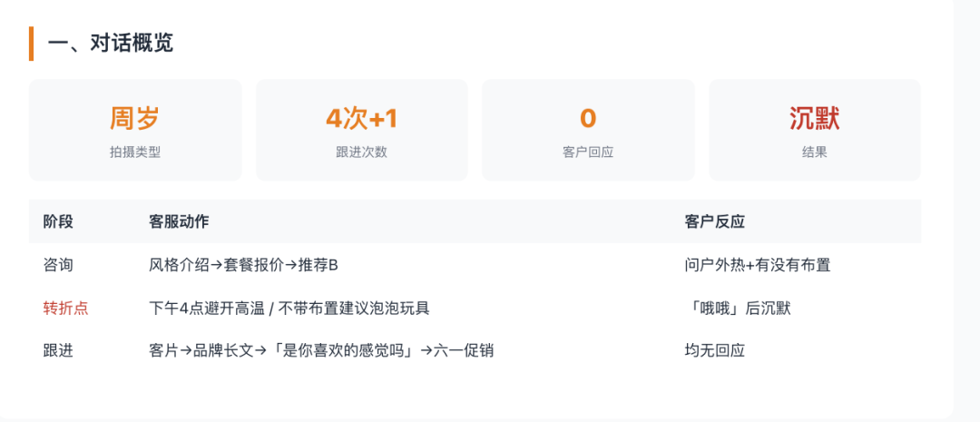Click the orange accent bar beside heading
Viewport: 980px width, 422px height.
31,44
